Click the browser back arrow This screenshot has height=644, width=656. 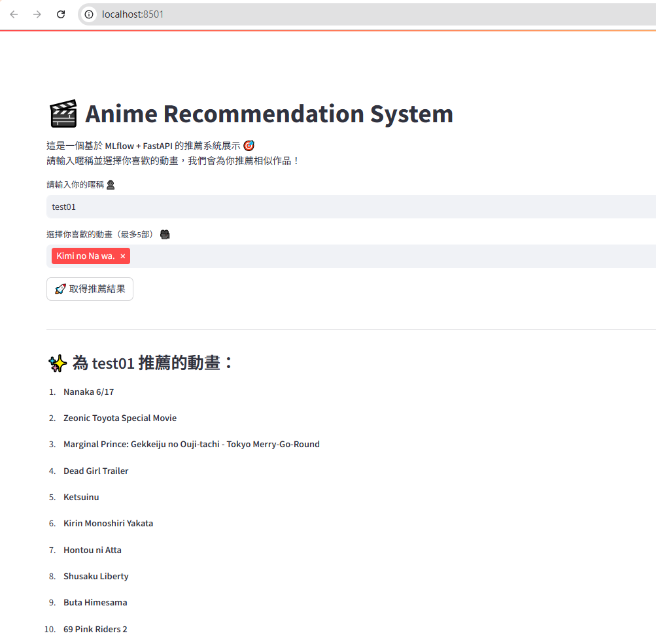(x=14, y=14)
